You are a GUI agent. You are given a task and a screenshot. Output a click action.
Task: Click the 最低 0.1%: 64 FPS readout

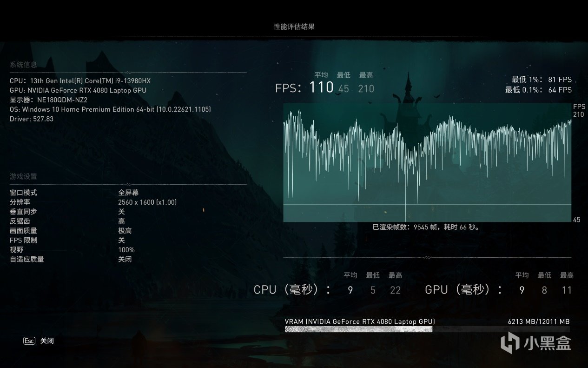539,90
